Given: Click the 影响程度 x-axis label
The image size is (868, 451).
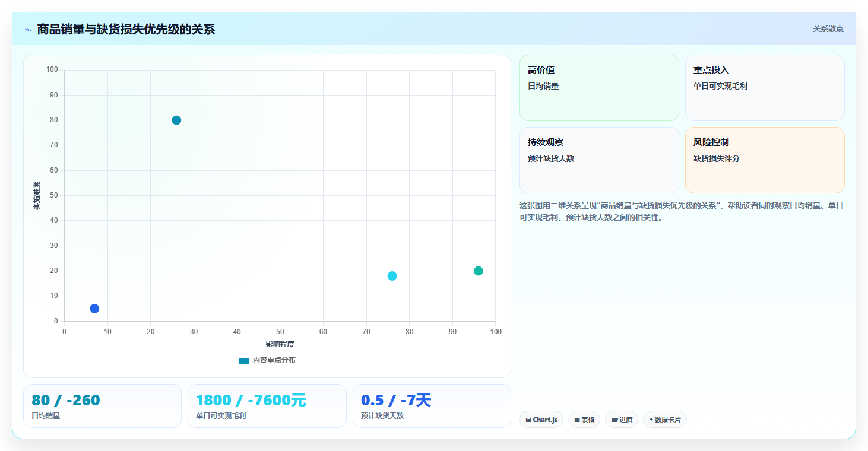Looking at the screenshot, I should click(x=280, y=344).
